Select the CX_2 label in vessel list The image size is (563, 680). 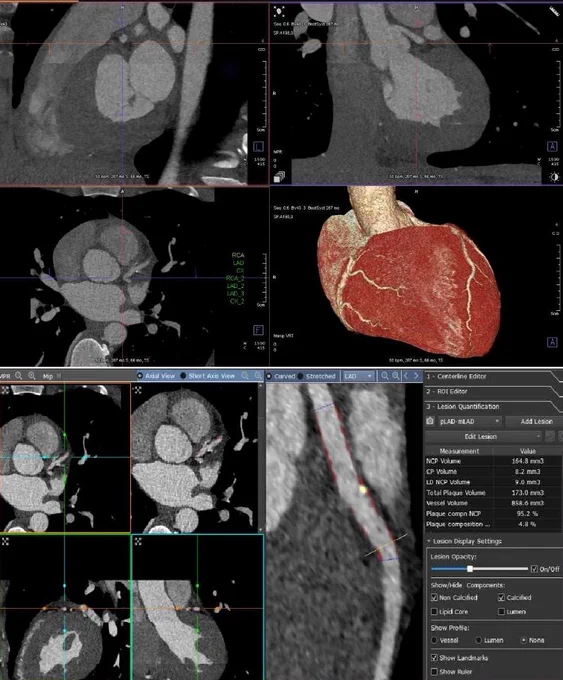[237, 301]
